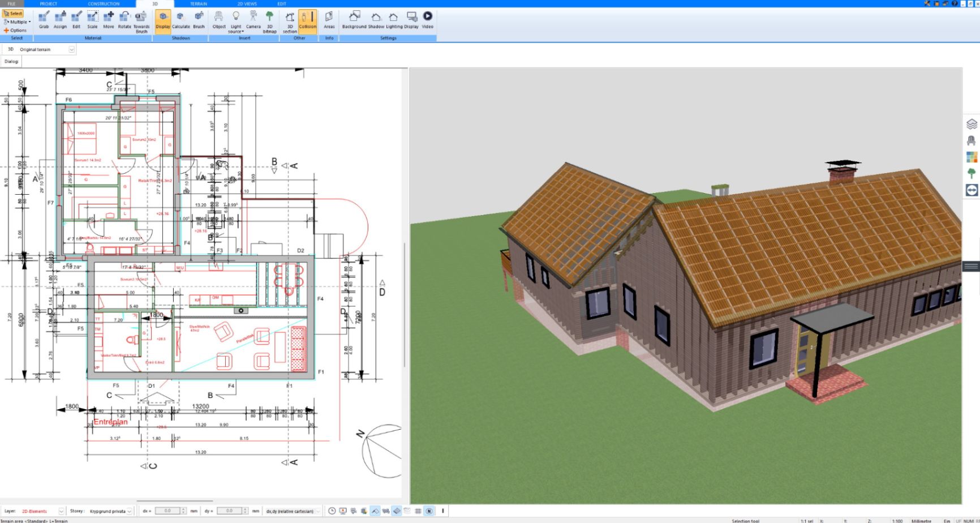Click into the dx value field

168,511
